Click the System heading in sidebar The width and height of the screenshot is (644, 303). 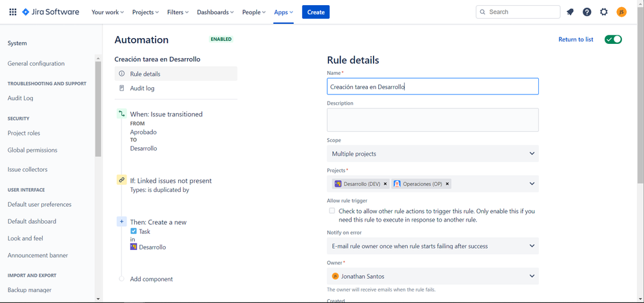point(17,43)
